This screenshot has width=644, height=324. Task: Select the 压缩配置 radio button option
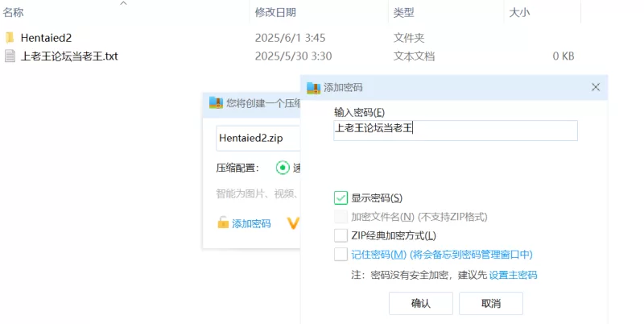[x=283, y=168]
